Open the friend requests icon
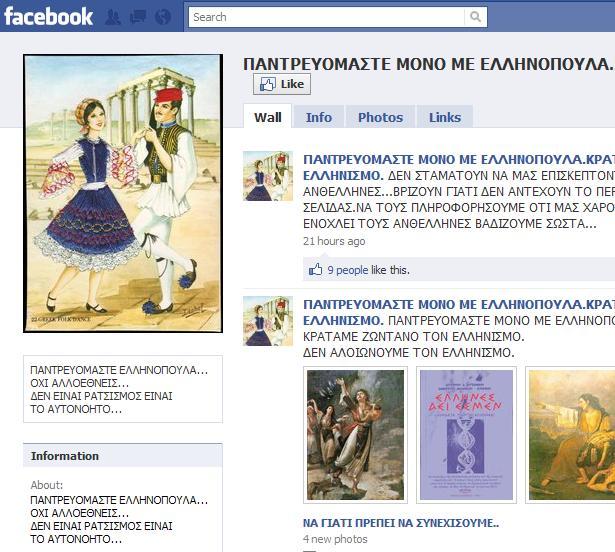Screen dimensions: 615x552 pyautogui.click(x=113, y=17)
